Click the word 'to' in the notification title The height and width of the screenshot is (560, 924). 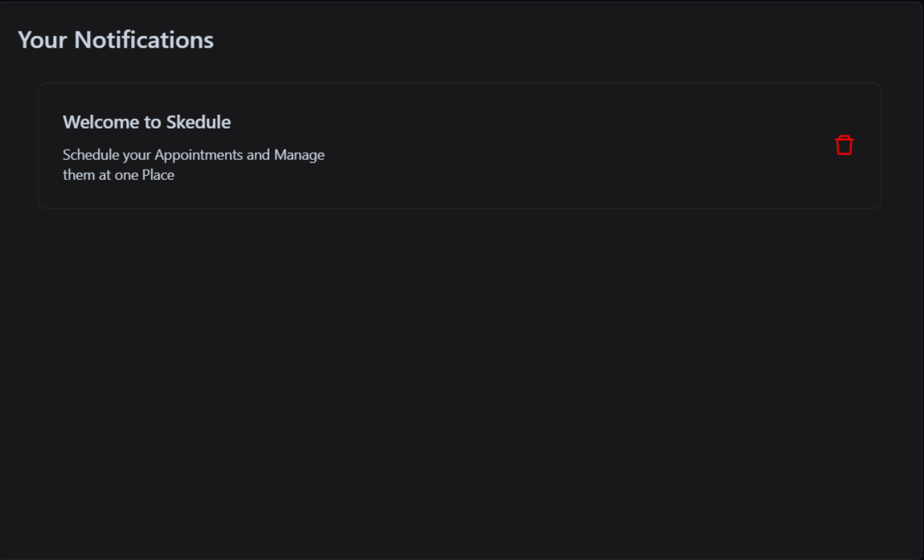click(153, 122)
